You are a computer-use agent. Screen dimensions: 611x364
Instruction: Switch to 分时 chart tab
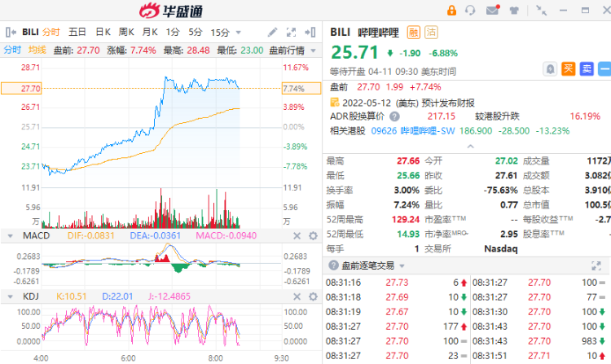coord(51,32)
